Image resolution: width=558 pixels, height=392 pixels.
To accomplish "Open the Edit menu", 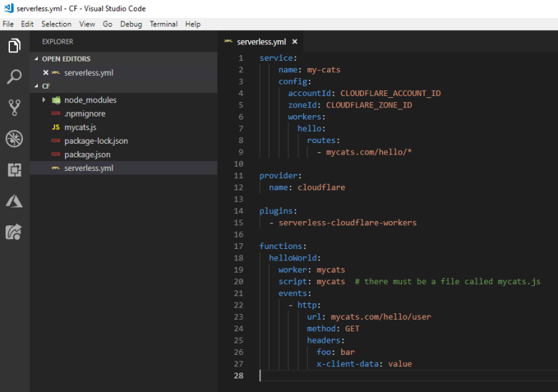I will pyautogui.click(x=27, y=24).
